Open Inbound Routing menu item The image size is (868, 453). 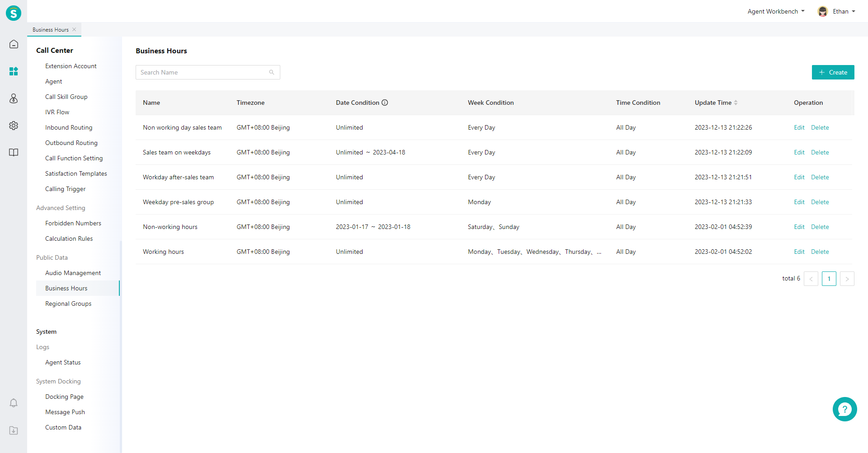coord(69,127)
